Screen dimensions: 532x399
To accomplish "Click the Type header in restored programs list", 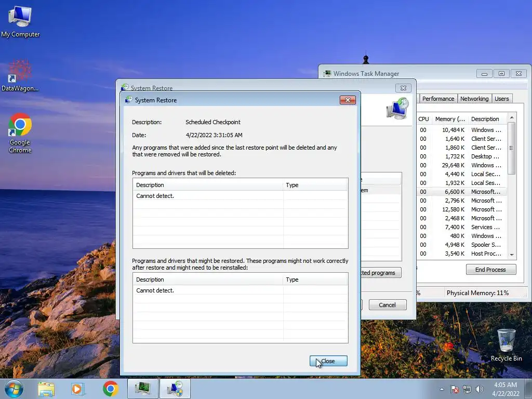I will coord(315,280).
